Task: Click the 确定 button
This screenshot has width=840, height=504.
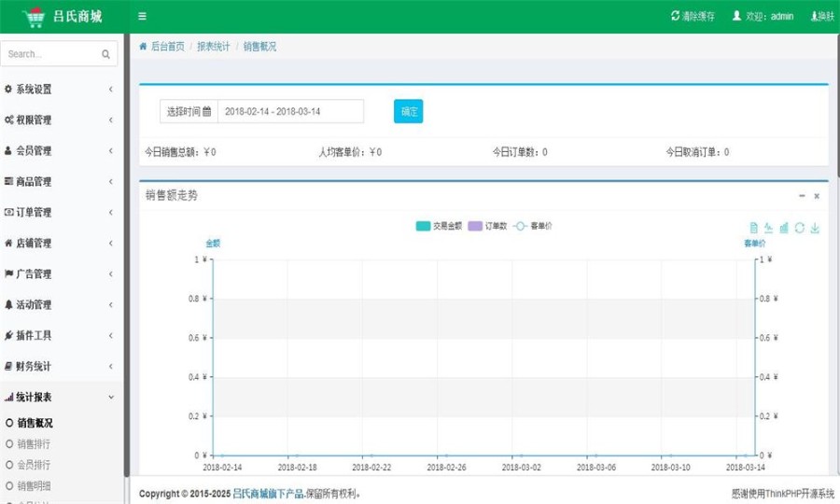Action: (408, 111)
